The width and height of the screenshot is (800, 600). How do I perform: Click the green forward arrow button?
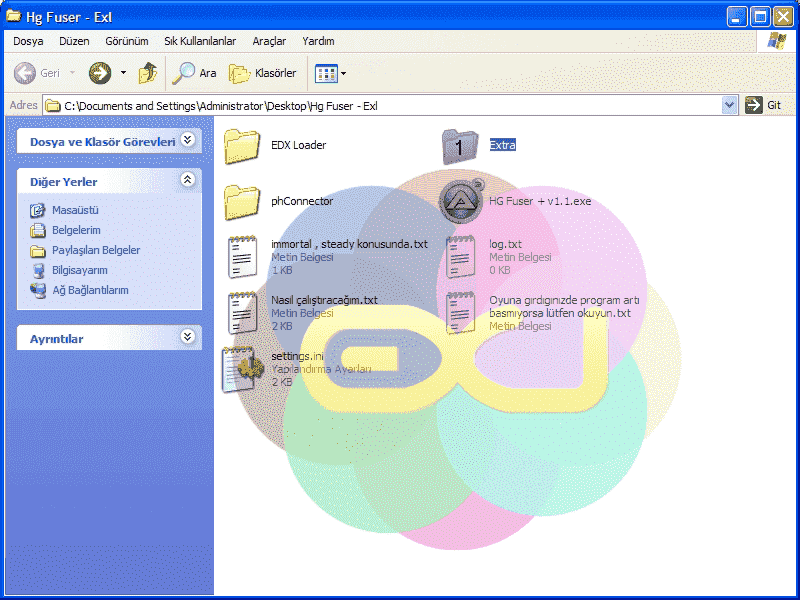(x=100, y=73)
